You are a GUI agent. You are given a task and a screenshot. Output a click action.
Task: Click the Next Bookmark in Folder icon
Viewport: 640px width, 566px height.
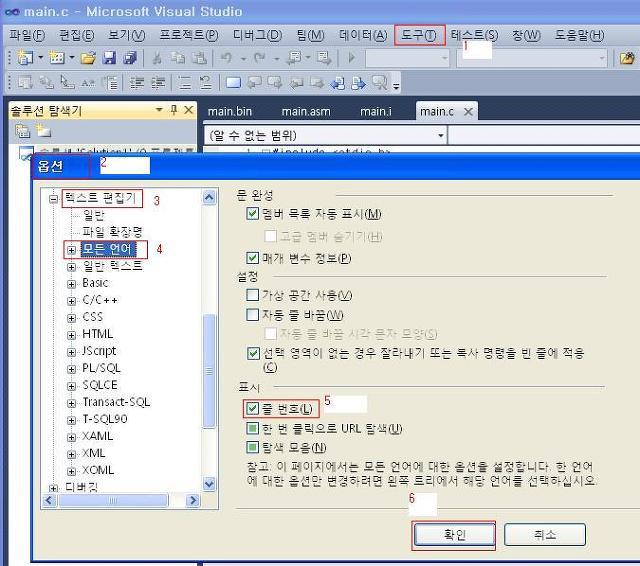tap(317, 83)
